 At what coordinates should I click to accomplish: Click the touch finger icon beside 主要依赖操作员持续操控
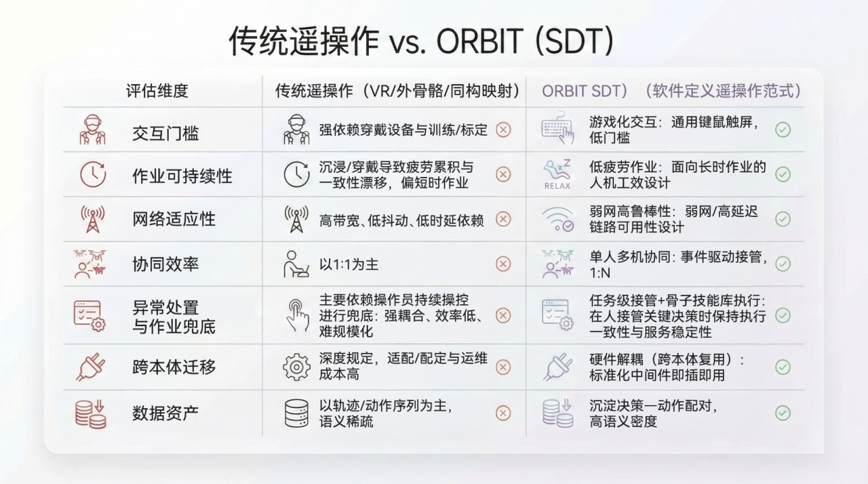pyautogui.click(x=296, y=315)
